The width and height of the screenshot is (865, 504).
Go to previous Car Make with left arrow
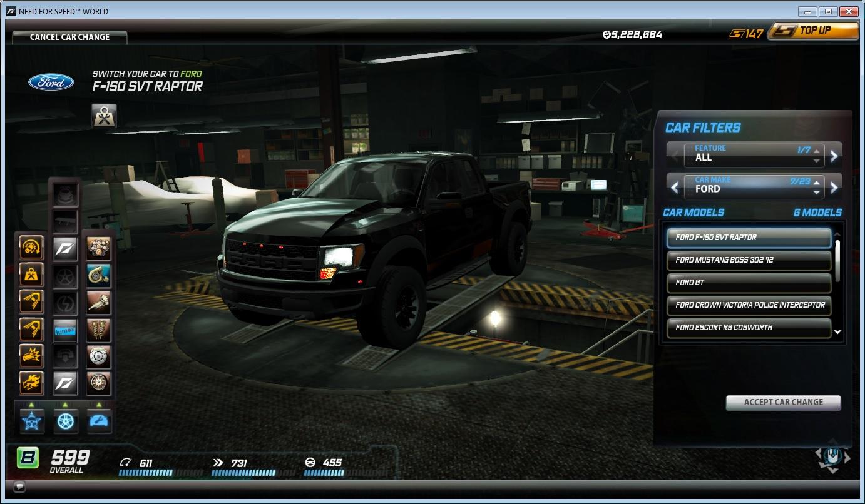[675, 186]
